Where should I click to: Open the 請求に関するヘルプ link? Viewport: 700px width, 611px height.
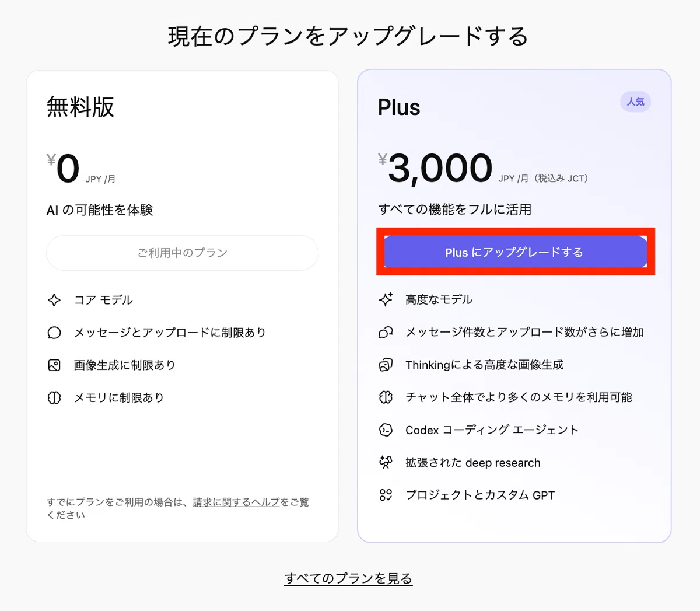[x=236, y=502]
